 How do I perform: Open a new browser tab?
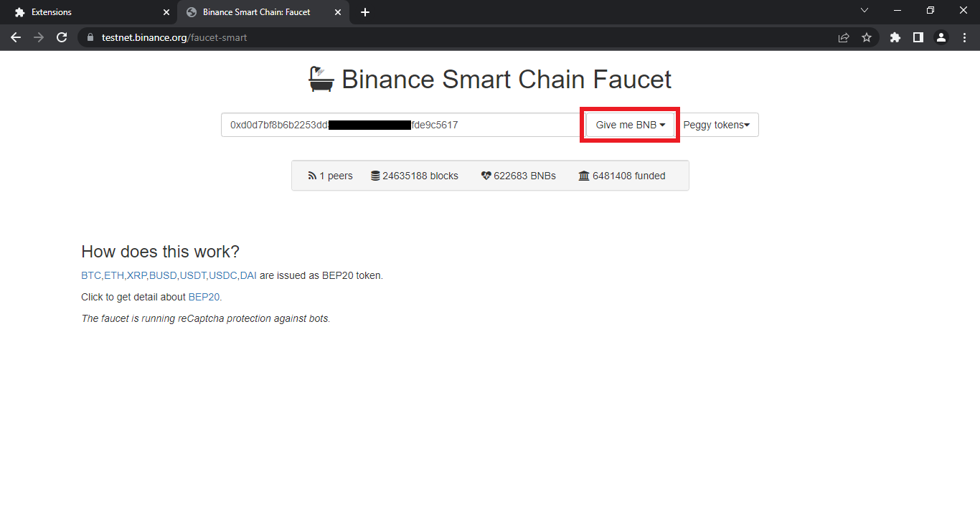pos(365,12)
